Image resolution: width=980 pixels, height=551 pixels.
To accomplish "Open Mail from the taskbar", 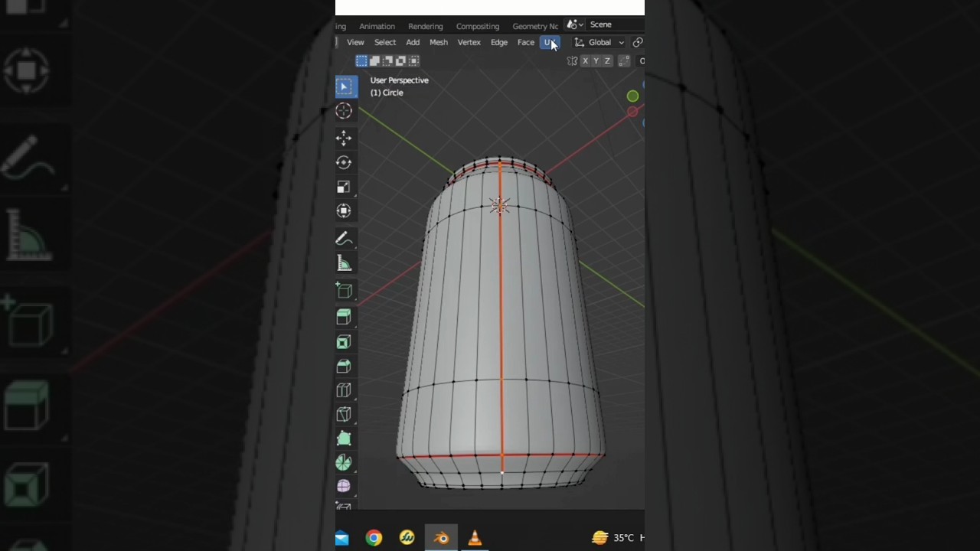I will pos(342,538).
